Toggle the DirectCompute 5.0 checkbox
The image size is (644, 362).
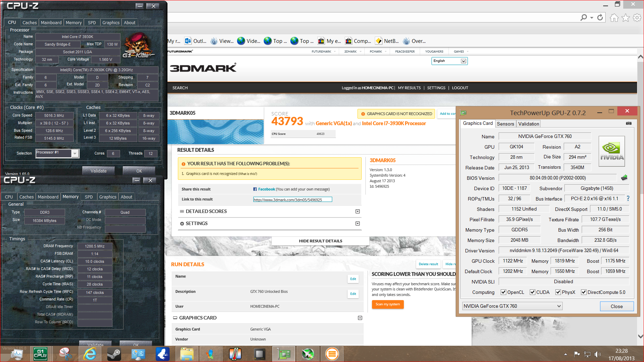click(x=584, y=292)
